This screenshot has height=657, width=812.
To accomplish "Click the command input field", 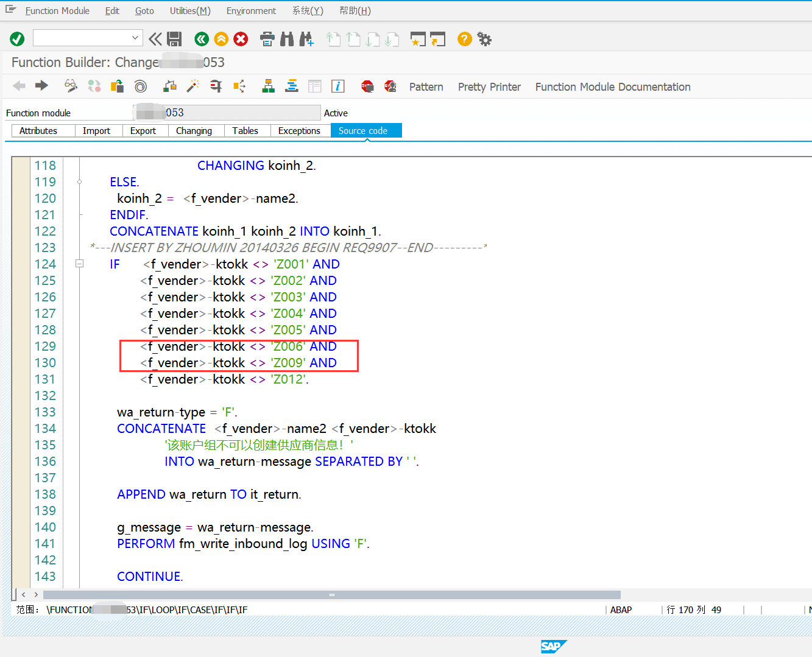I will (x=82, y=38).
